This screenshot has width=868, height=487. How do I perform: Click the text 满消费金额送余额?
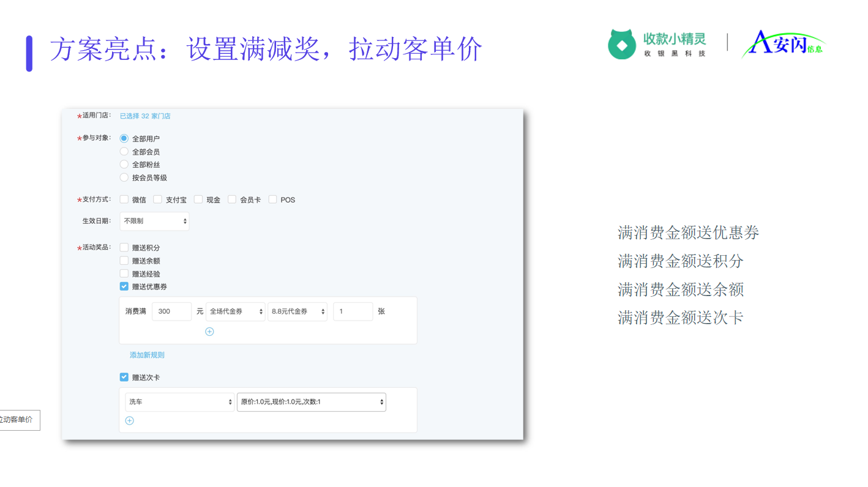pos(681,289)
